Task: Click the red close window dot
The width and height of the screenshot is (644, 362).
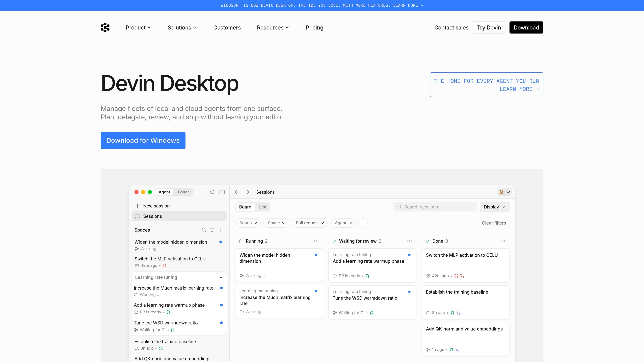Action: click(x=137, y=192)
